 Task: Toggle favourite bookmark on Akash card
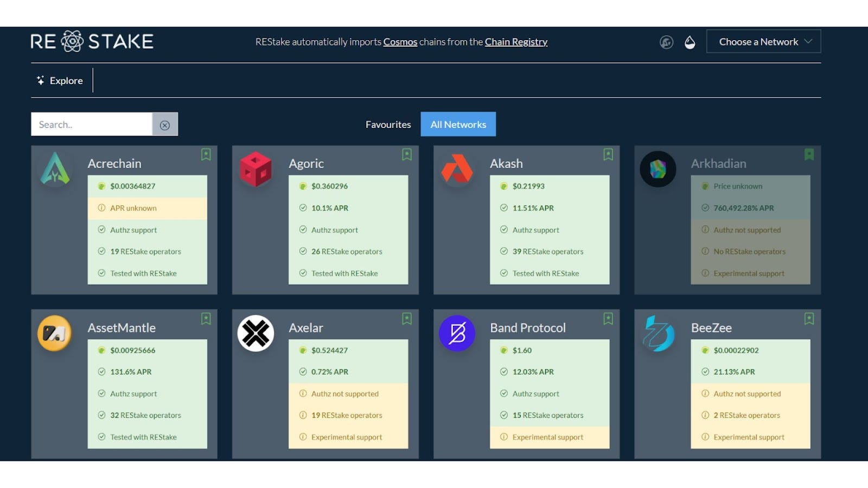(x=608, y=155)
